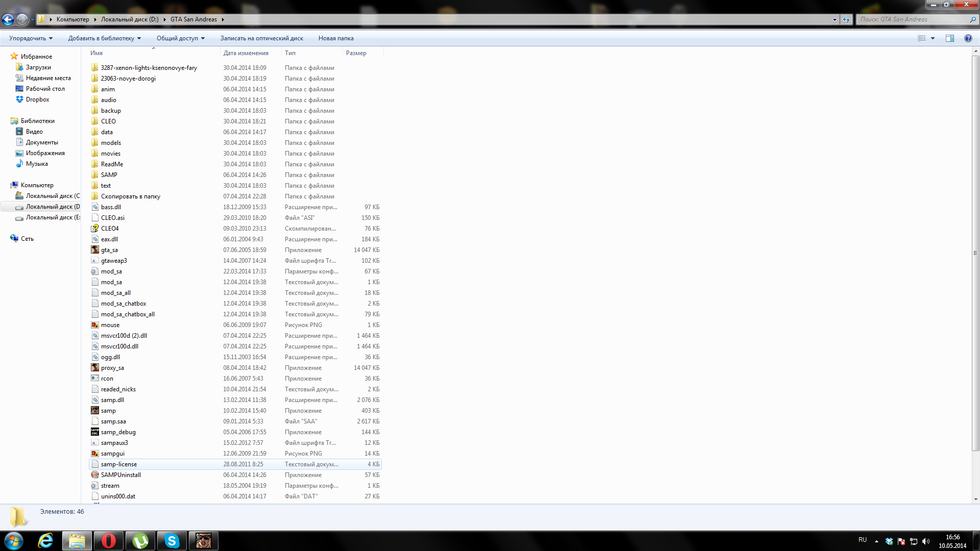Expand the address bar history dropdown
The height and width of the screenshot is (551, 980).
tap(835, 19)
